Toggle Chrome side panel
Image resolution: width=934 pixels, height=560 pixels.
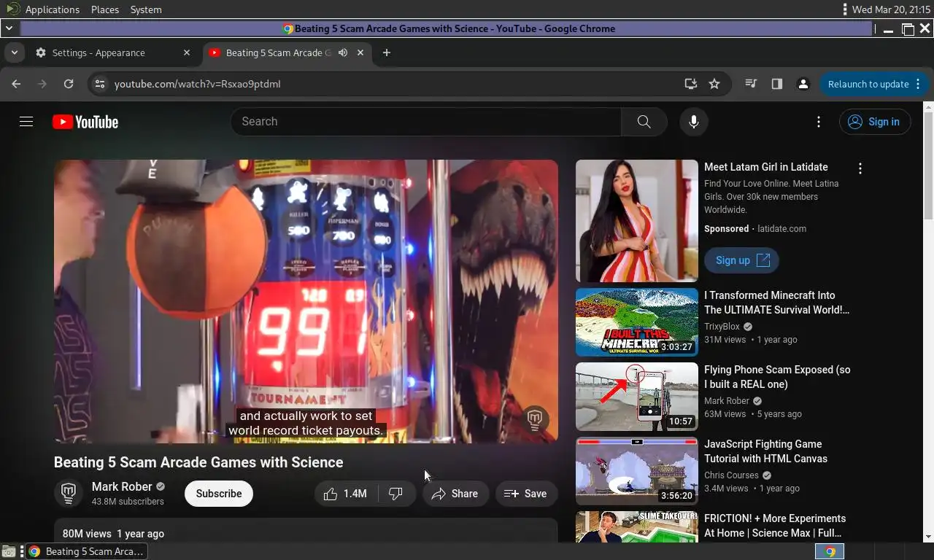[x=777, y=84]
